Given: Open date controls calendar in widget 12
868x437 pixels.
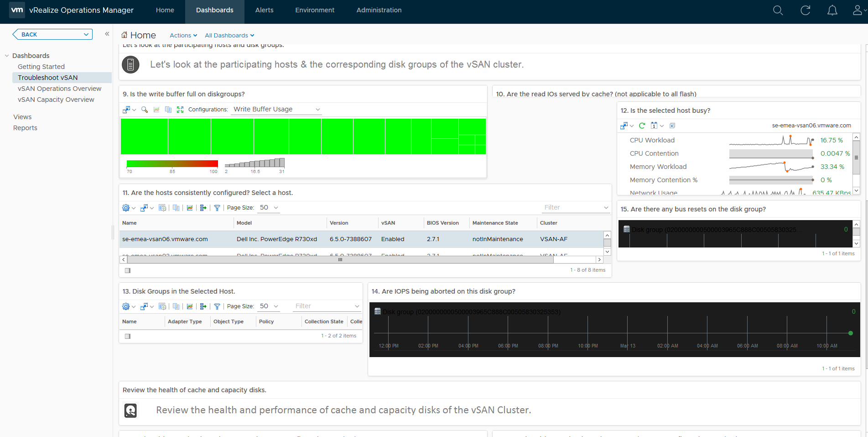Looking at the screenshot, I should point(657,126).
